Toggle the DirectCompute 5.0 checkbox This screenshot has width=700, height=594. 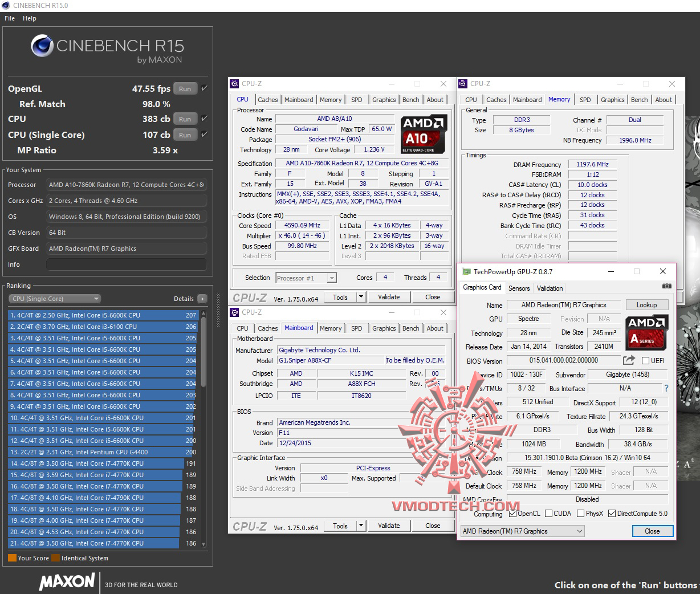612,514
